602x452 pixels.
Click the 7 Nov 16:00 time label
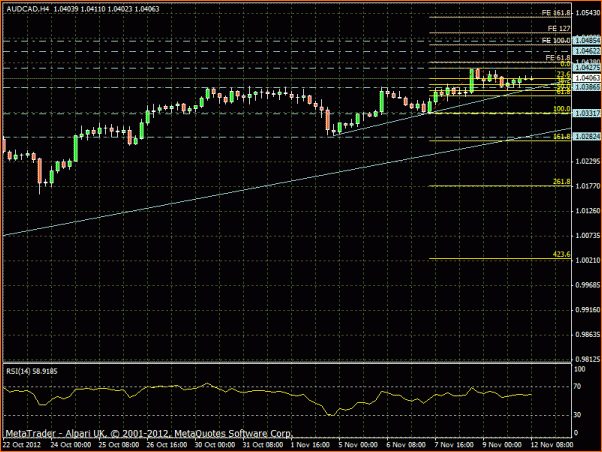(x=454, y=445)
